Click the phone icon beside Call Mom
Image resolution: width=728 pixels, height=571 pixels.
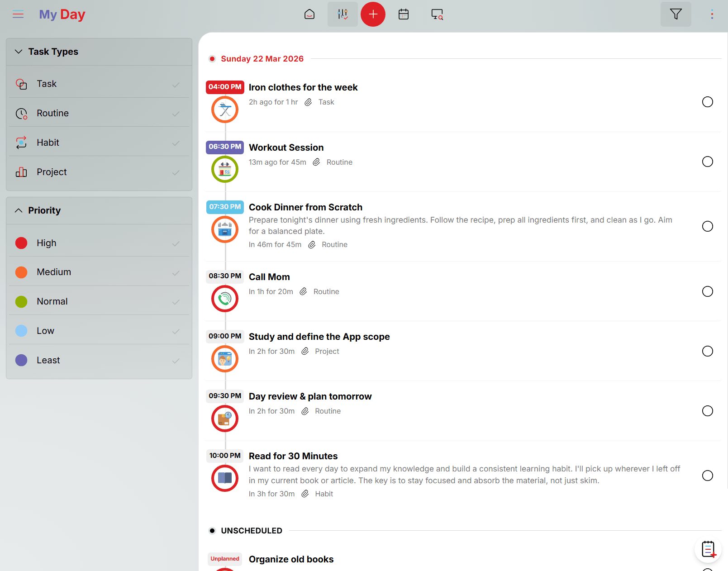point(224,299)
